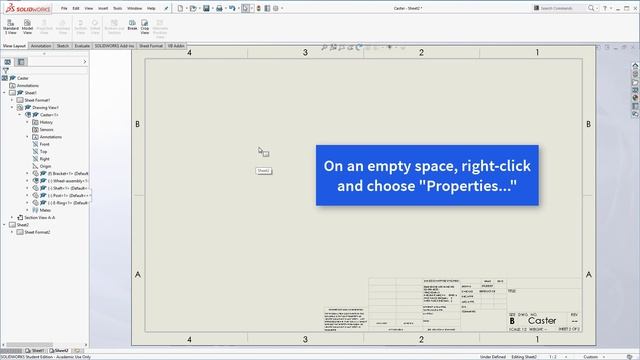Select the Top plane in tree
This screenshot has width=640, height=360.
[x=43, y=152]
